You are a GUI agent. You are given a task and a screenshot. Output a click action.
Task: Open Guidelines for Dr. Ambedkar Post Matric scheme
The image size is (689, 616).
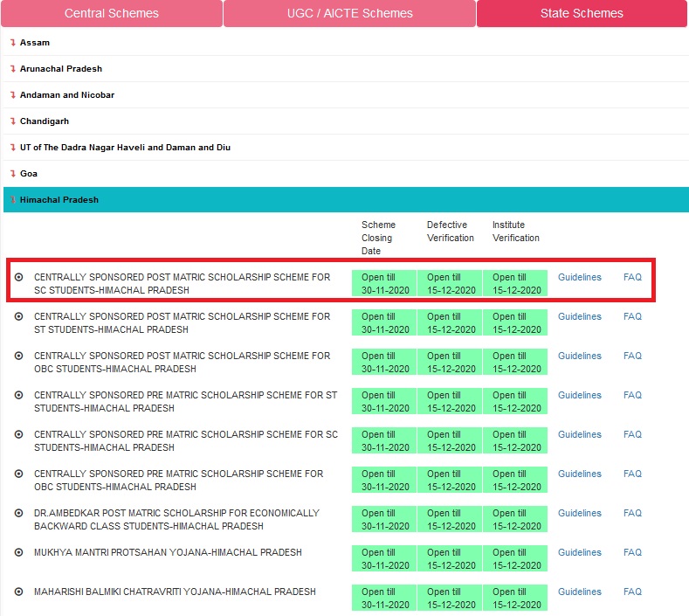click(x=580, y=513)
